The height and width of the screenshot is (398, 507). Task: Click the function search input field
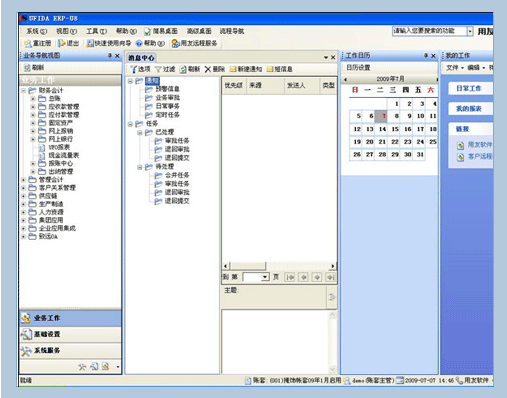[x=430, y=31]
